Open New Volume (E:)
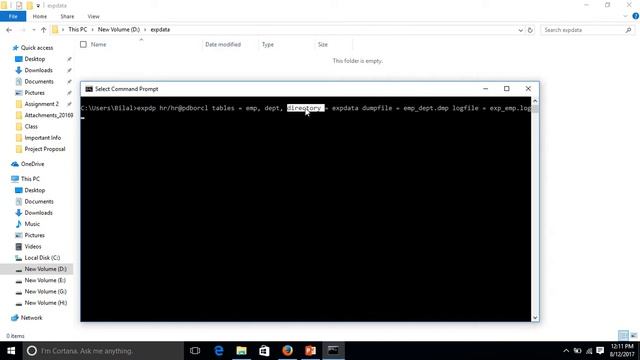This screenshot has width=640, height=360. point(45,280)
